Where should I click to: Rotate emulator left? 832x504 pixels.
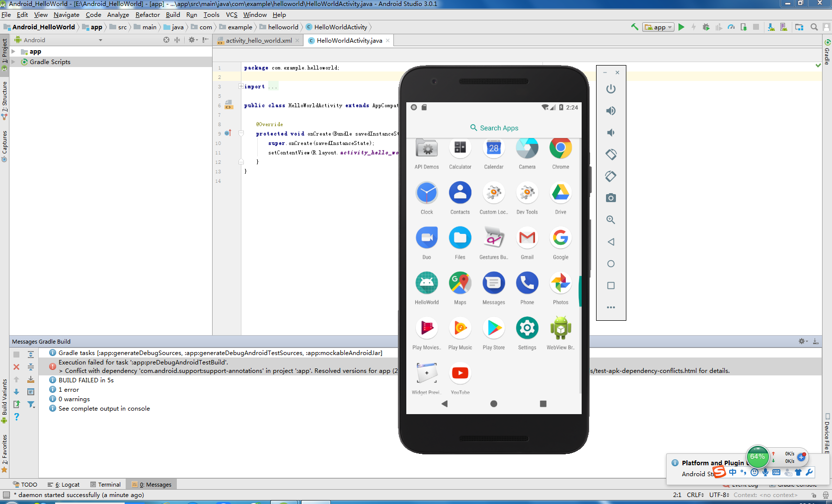click(611, 154)
